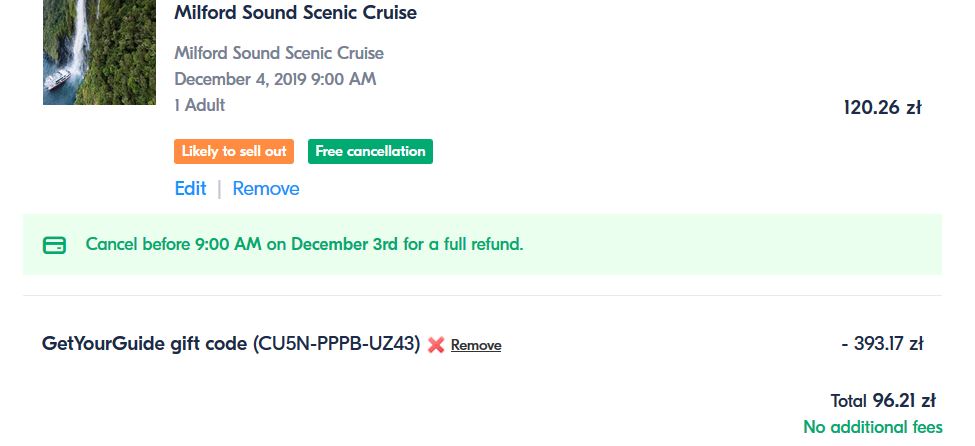Open the bold Milford Sound Scenic Cruise title
Image resolution: width=975 pixels, height=446 pixels.
[x=295, y=12]
